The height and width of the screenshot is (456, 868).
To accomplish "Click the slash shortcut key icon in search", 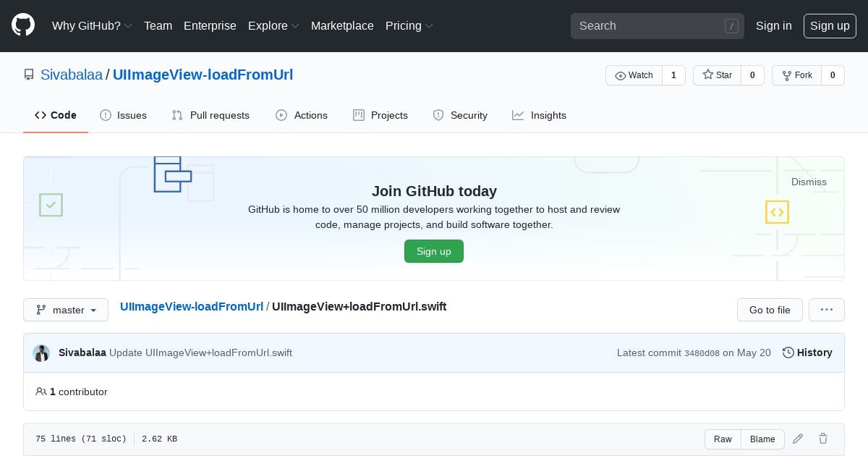I will coord(731,26).
